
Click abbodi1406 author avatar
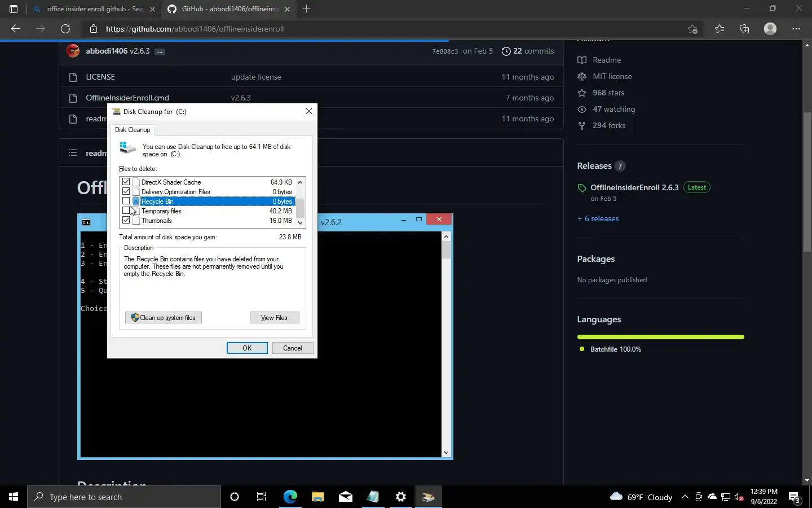coord(73,51)
